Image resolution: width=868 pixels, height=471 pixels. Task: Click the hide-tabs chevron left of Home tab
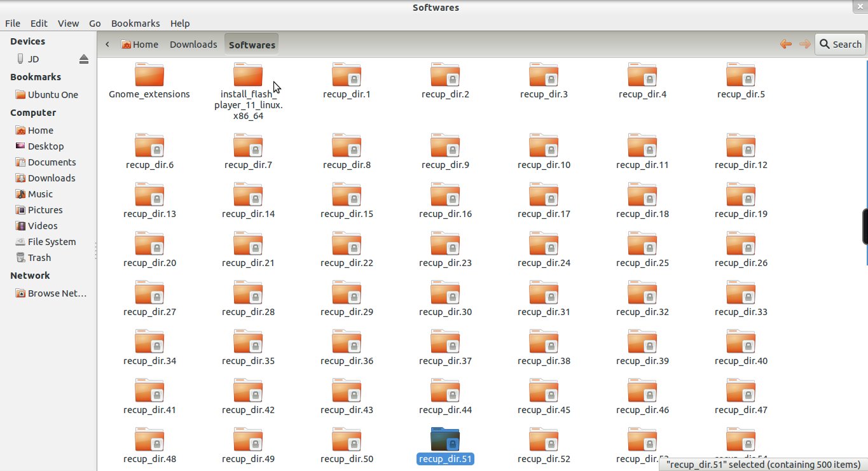[x=107, y=44]
